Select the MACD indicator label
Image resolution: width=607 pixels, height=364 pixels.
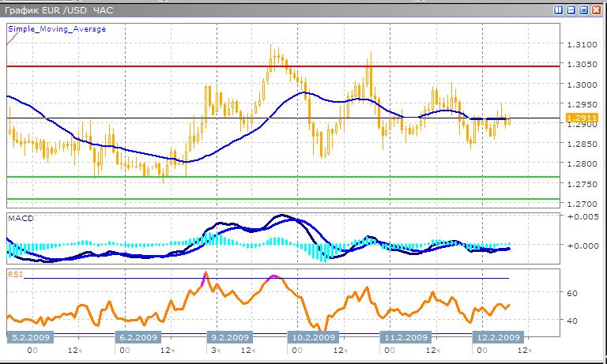20,216
